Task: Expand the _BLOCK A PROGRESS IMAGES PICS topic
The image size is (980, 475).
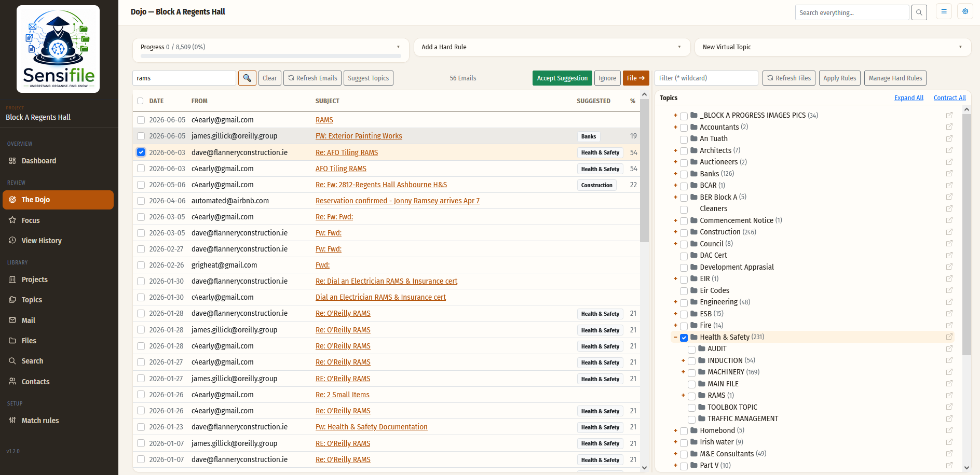Action: [x=675, y=115]
